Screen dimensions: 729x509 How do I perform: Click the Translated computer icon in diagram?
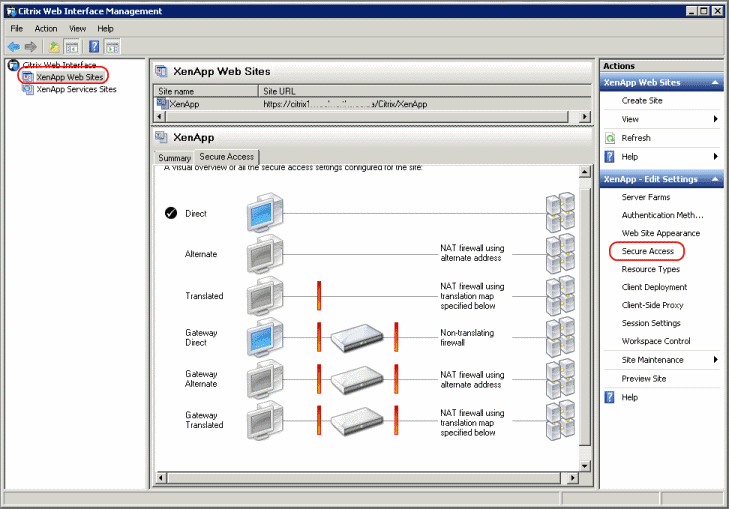click(x=265, y=296)
